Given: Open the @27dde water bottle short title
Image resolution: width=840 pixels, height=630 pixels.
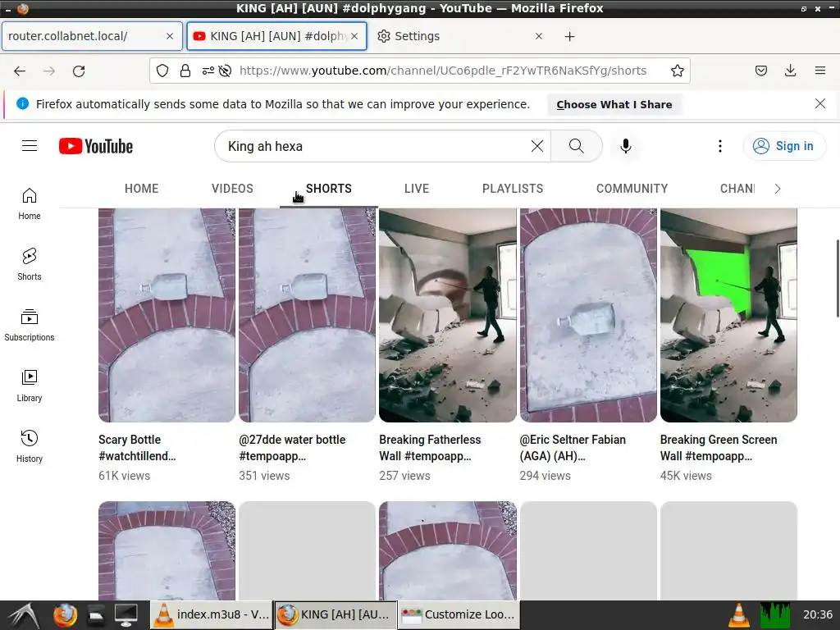Looking at the screenshot, I should click(x=292, y=448).
